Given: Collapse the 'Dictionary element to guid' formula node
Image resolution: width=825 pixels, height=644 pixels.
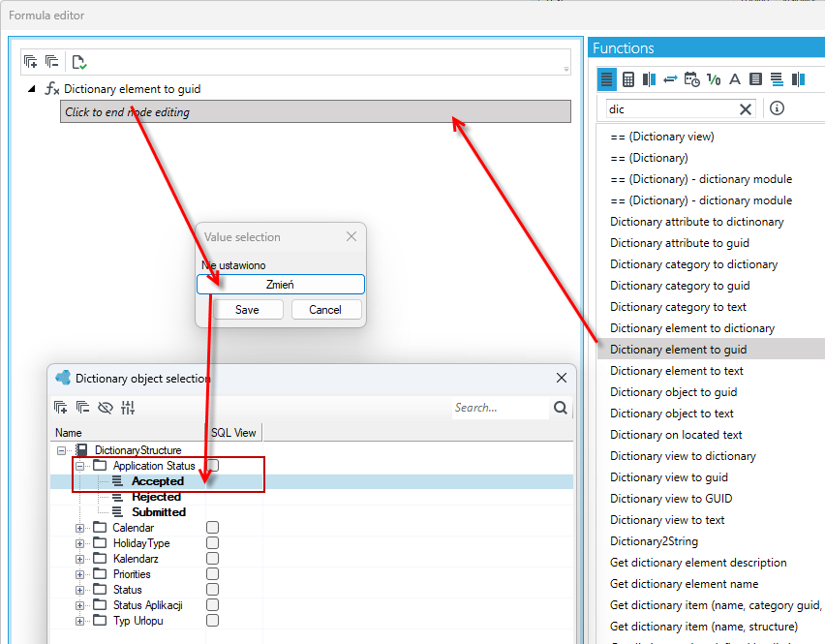Looking at the screenshot, I should pyautogui.click(x=32, y=89).
